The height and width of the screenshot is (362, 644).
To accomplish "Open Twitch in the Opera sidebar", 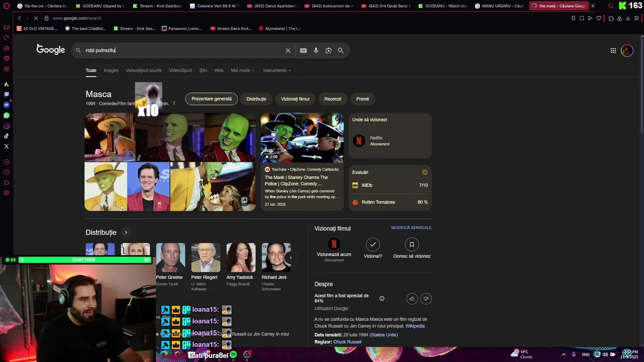I will coord(6,95).
